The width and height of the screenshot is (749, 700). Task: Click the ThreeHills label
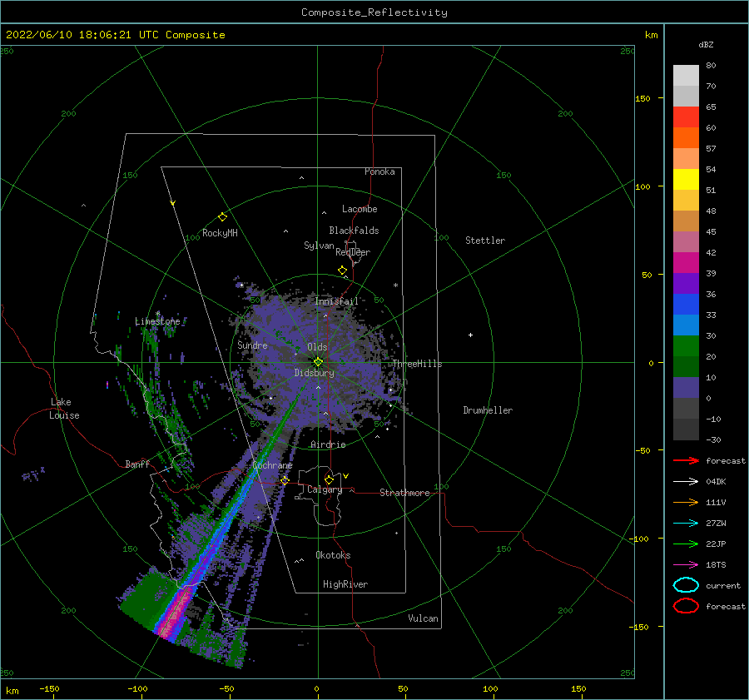pyautogui.click(x=417, y=364)
